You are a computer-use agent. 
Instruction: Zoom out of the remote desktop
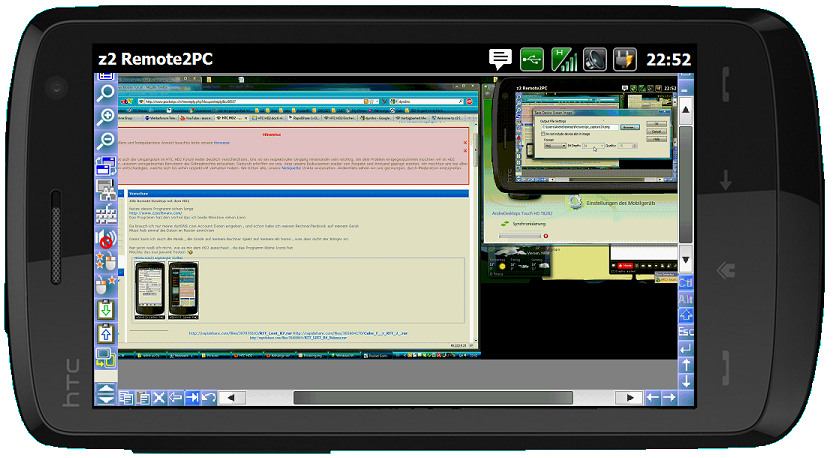point(105,141)
